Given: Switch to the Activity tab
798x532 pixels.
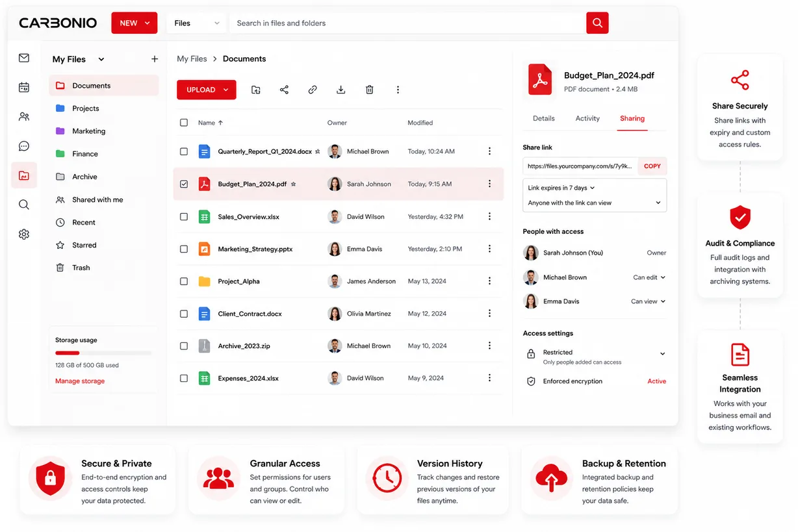Looking at the screenshot, I should coord(587,118).
